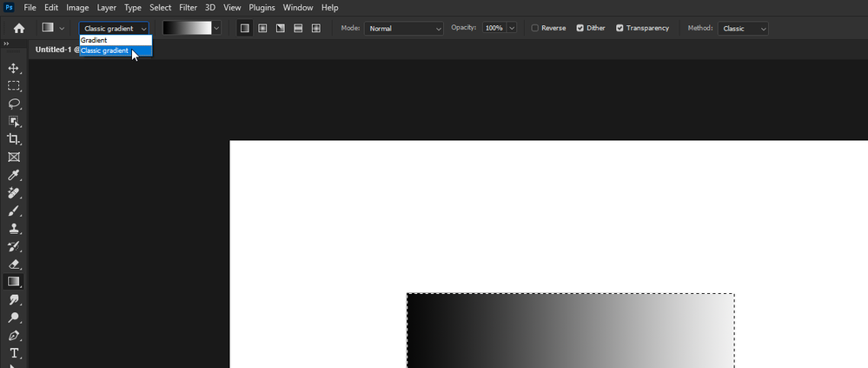Select the Type tool

pyautogui.click(x=13, y=353)
